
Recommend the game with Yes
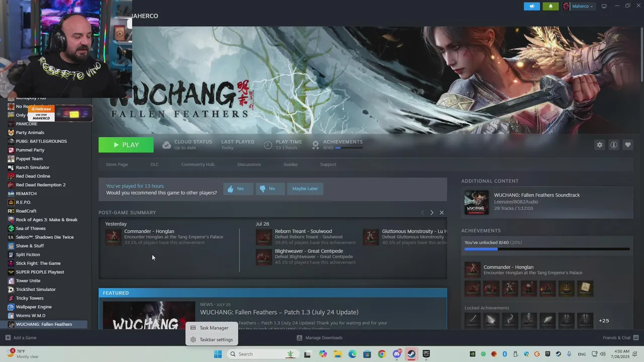238,189
